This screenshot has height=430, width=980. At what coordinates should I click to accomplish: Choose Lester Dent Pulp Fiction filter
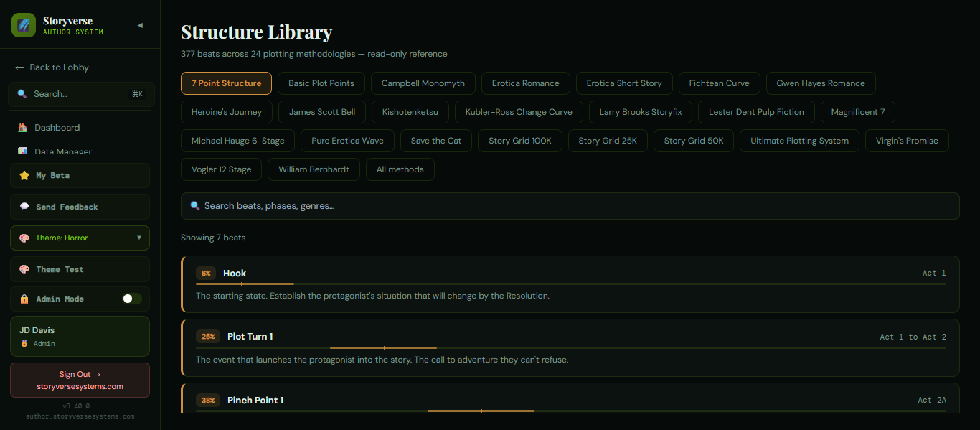[757, 112]
